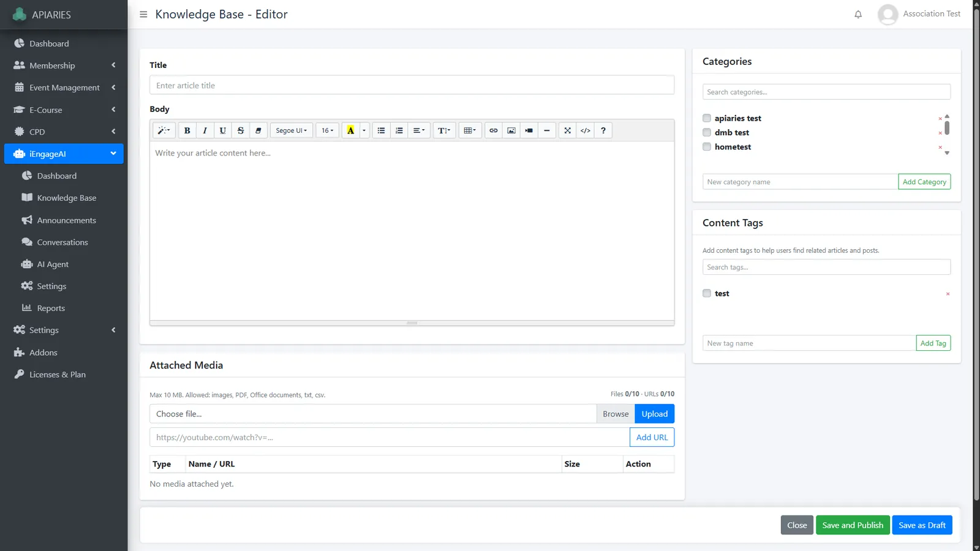The image size is (980, 551).
Task: Open Reports under iEngageAI
Action: pos(64,309)
